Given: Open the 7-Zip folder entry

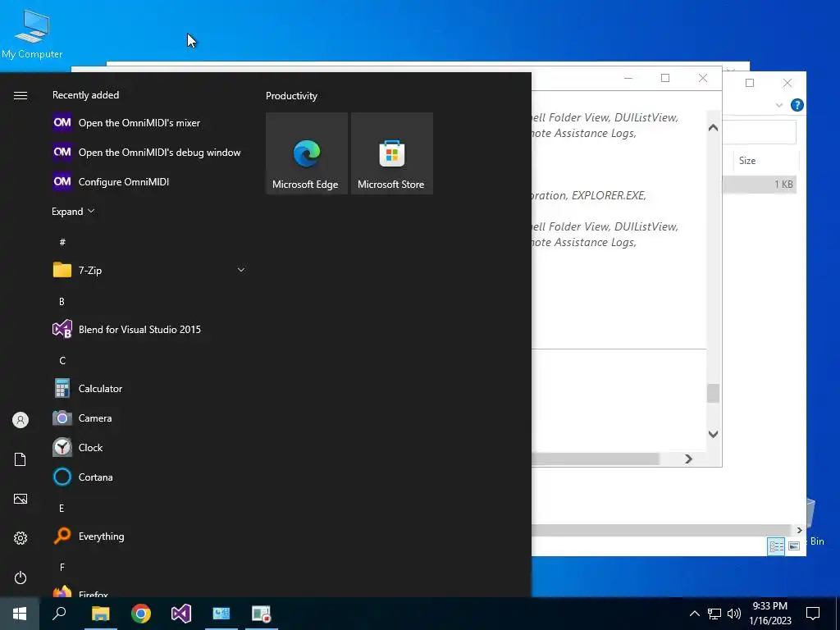Looking at the screenshot, I should 150,270.
